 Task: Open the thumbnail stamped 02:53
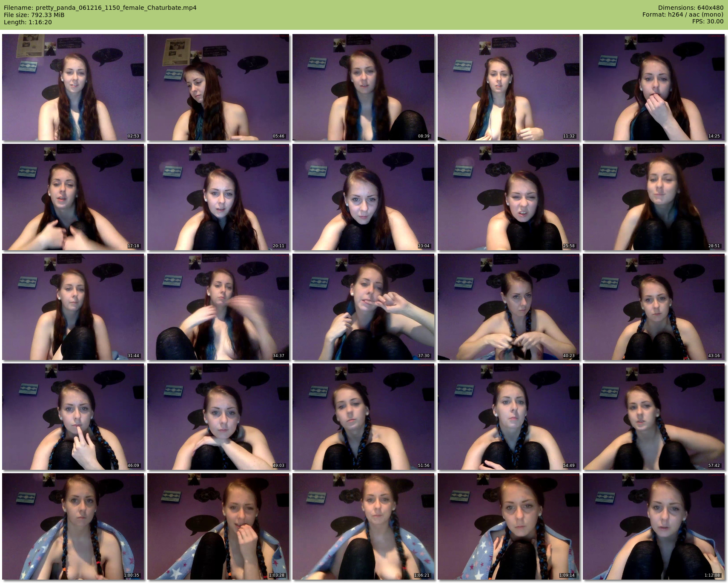pos(73,87)
